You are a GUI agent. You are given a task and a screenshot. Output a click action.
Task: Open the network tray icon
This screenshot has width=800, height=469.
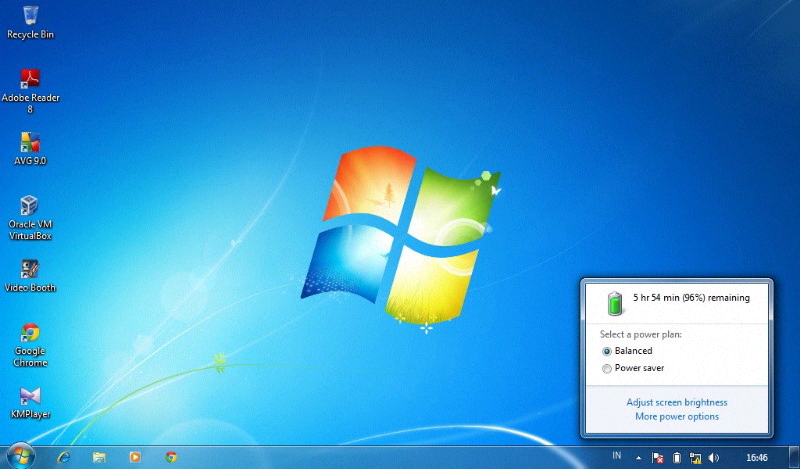695,458
